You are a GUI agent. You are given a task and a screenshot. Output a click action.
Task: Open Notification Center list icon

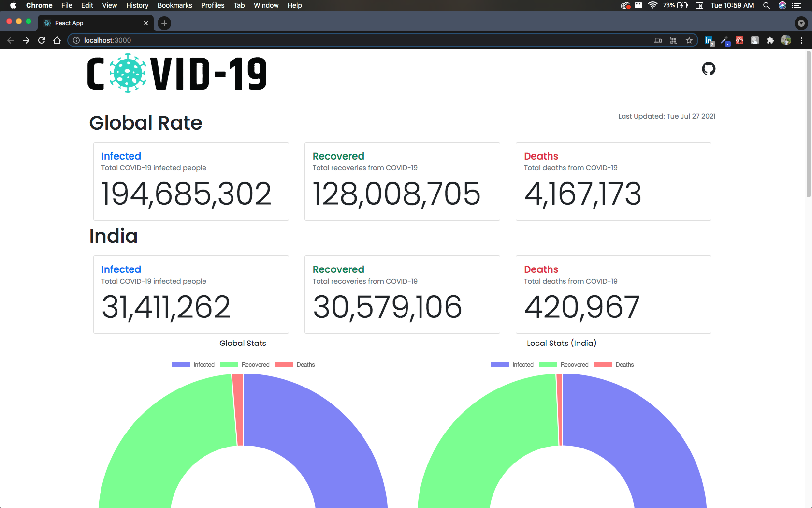[x=797, y=5]
